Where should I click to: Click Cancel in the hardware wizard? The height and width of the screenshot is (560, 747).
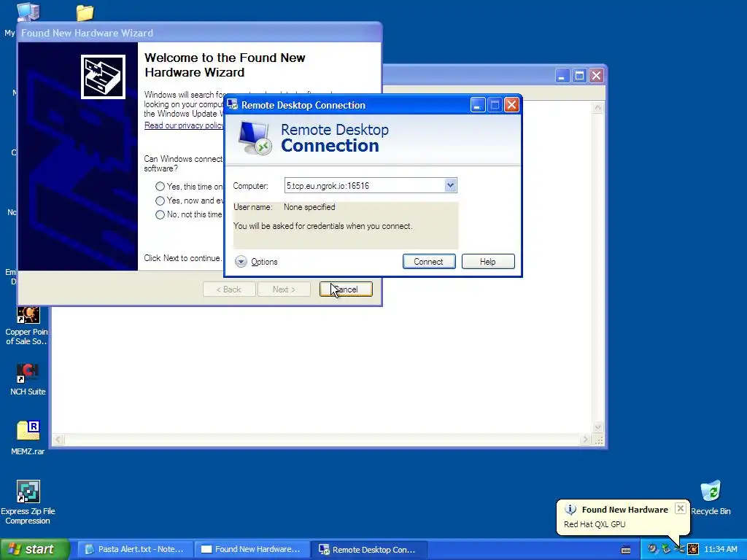(346, 289)
